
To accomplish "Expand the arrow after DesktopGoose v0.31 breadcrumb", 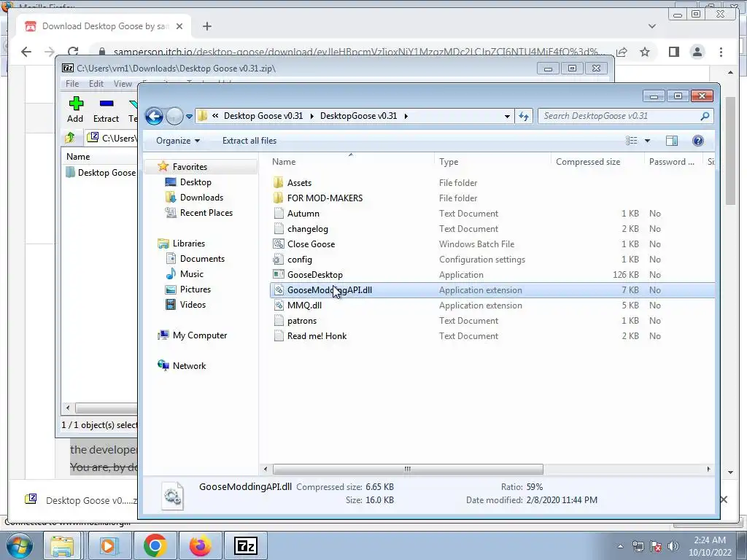I will 406,116.
